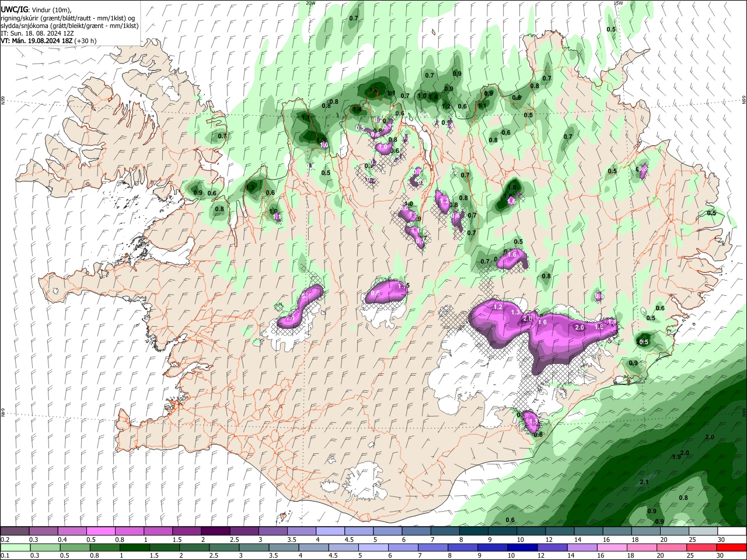Screen dimensions: 747x560
Task: Click the lavender 3.5 swatch in the upper scale
Action: pos(301,531)
